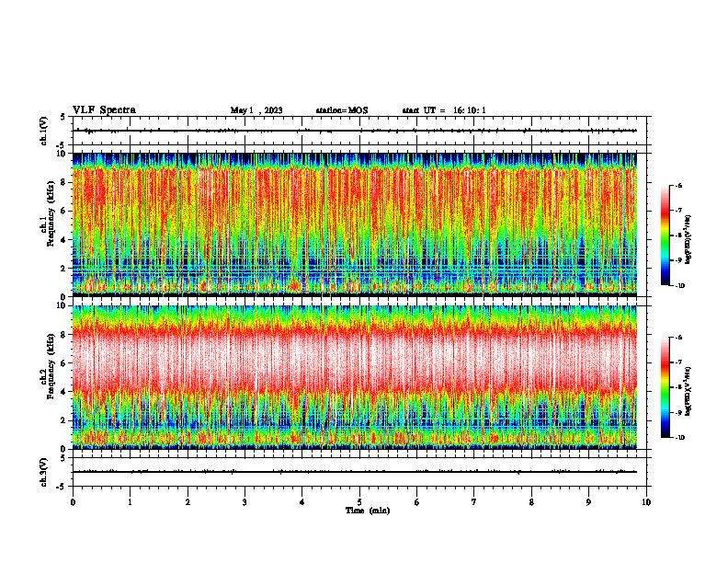The image size is (728, 563).
Task: Click the 'Time (min)' x-axis label
Action: coord(368,511)
